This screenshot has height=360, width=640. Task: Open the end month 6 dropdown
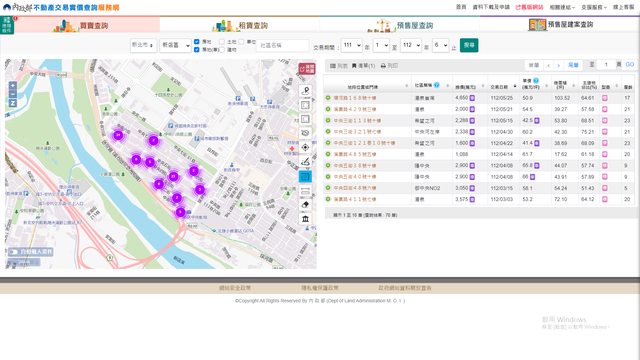pos(440,45)
